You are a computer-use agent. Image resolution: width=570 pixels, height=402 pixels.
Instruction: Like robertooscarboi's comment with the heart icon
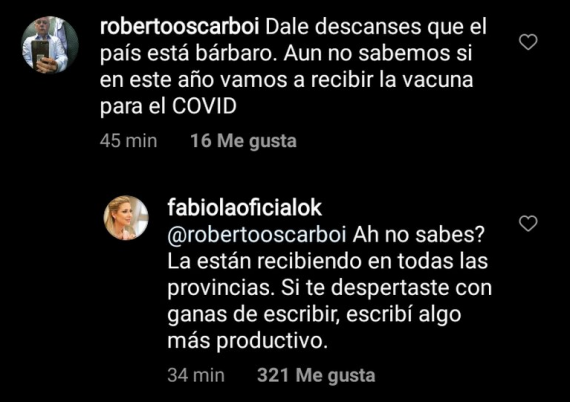click(x=528, y=42)
